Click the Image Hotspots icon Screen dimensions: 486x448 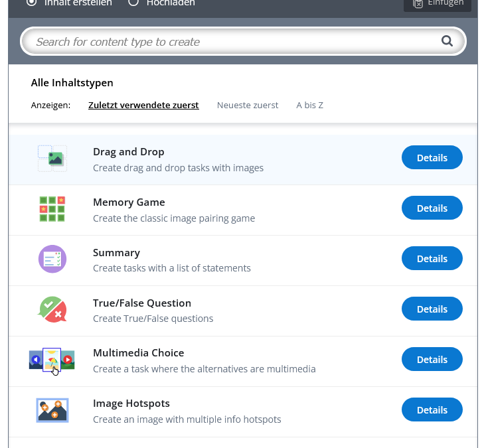(x=52, y=410)
